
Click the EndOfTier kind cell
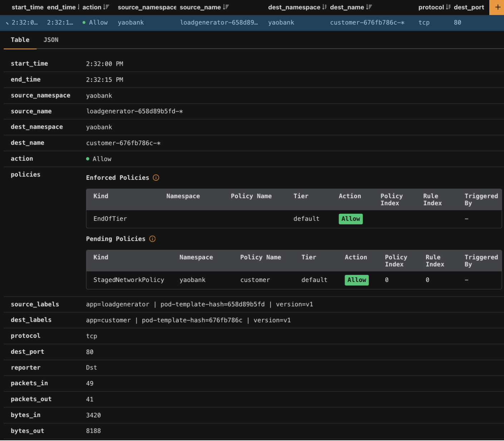click(110, 219)
